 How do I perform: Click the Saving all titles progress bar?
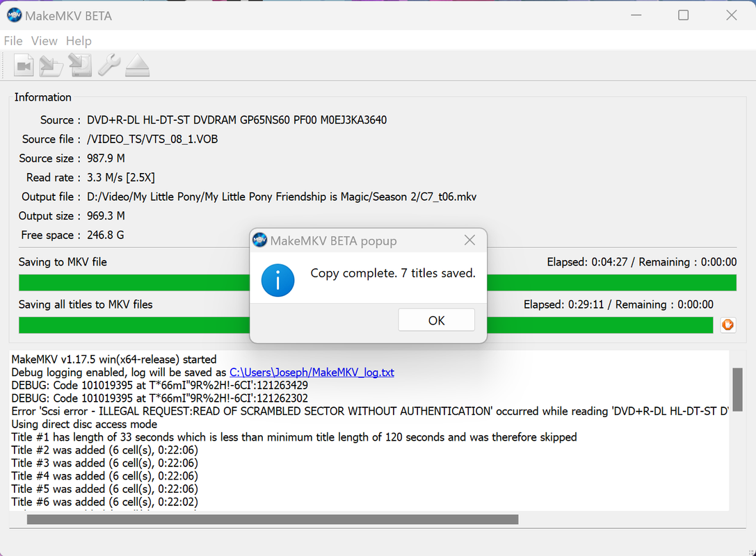[366, 325]
